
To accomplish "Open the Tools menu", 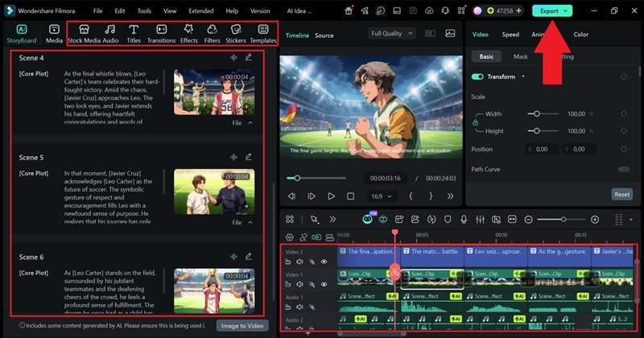I will (x=144, y=11).
